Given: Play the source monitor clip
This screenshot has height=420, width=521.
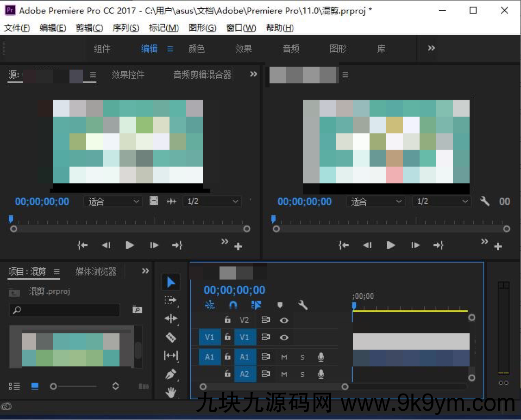Looking at the screenshot, I should pos(130,245).
